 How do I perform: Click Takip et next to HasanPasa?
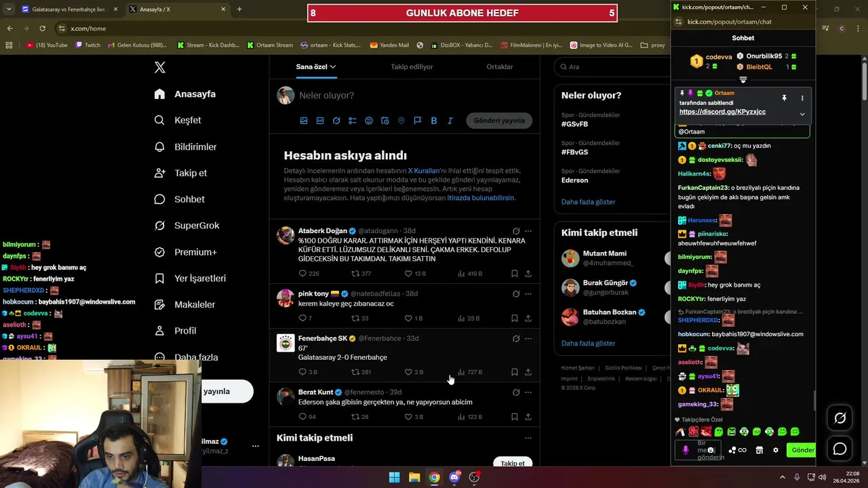[x=513, y=463]
